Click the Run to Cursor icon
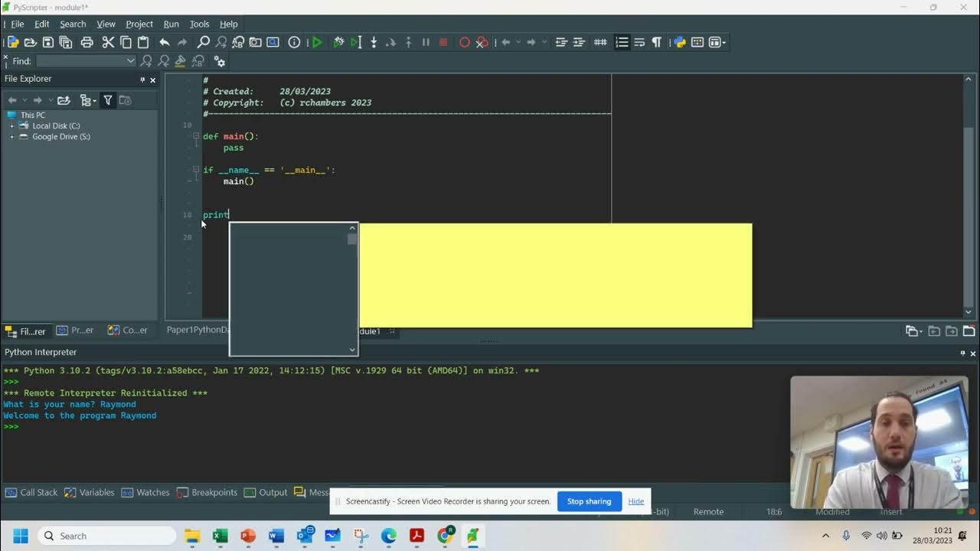The image size is (980, 551). coord(356,43)
